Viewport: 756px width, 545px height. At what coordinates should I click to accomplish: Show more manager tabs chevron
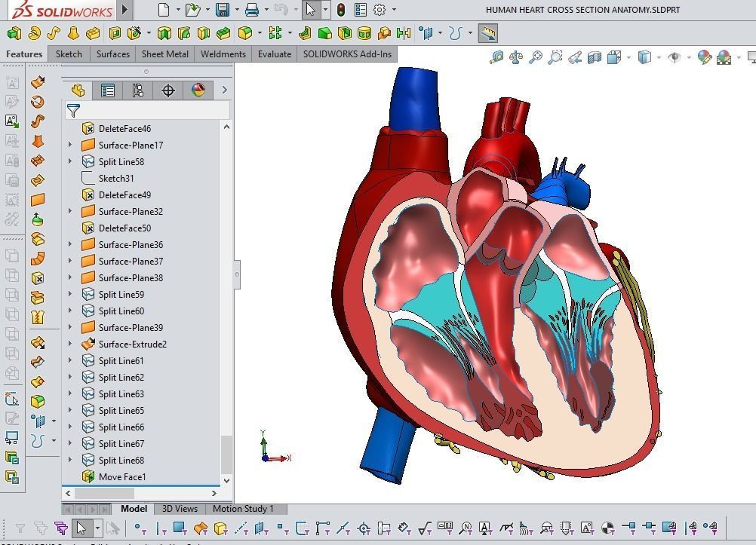coord(224,90)
